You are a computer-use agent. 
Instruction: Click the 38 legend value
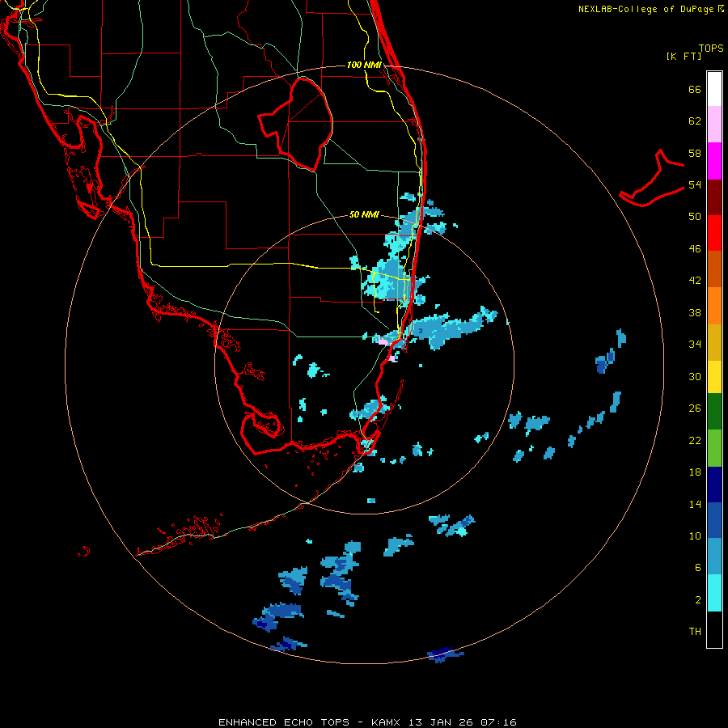pyautogui.click(x=695, y=312)
